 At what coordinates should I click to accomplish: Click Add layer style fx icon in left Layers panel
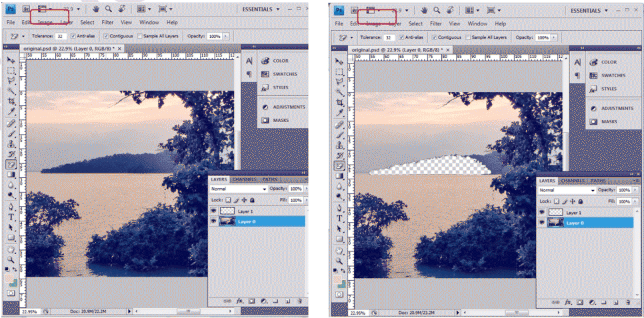tap(240, 301)
